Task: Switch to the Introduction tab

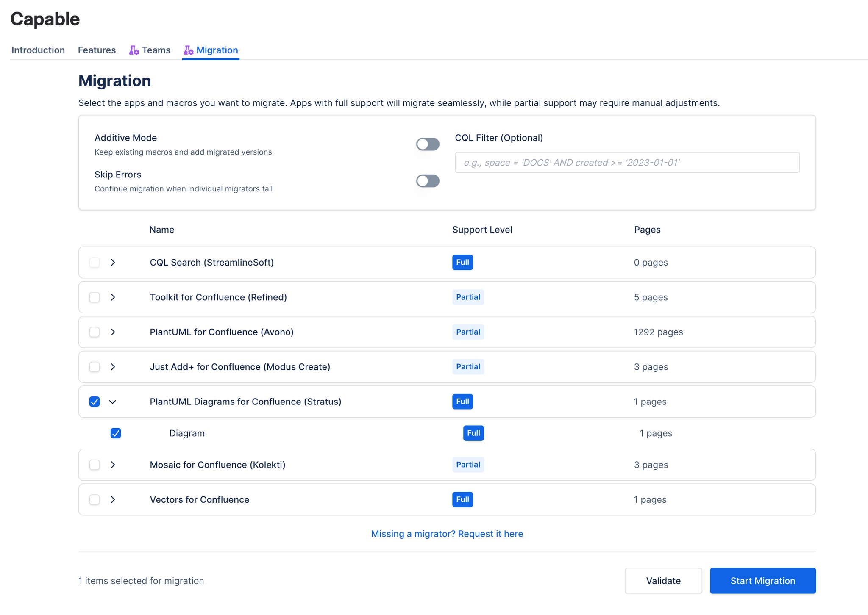Action: point(38,50)
